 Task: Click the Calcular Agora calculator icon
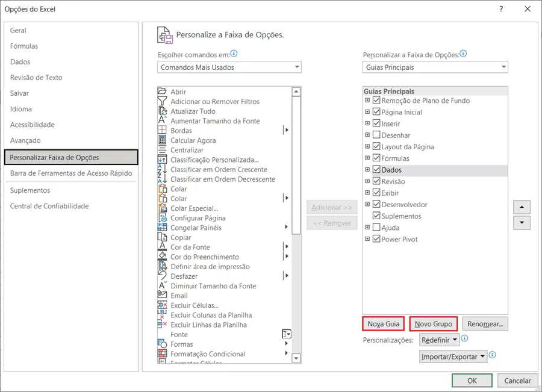162,140
